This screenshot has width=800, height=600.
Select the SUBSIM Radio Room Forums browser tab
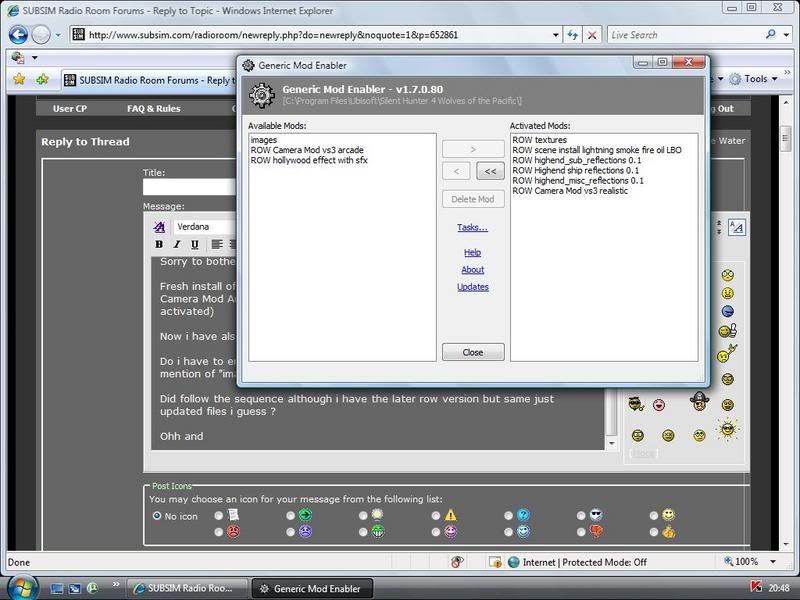point(149,80)
